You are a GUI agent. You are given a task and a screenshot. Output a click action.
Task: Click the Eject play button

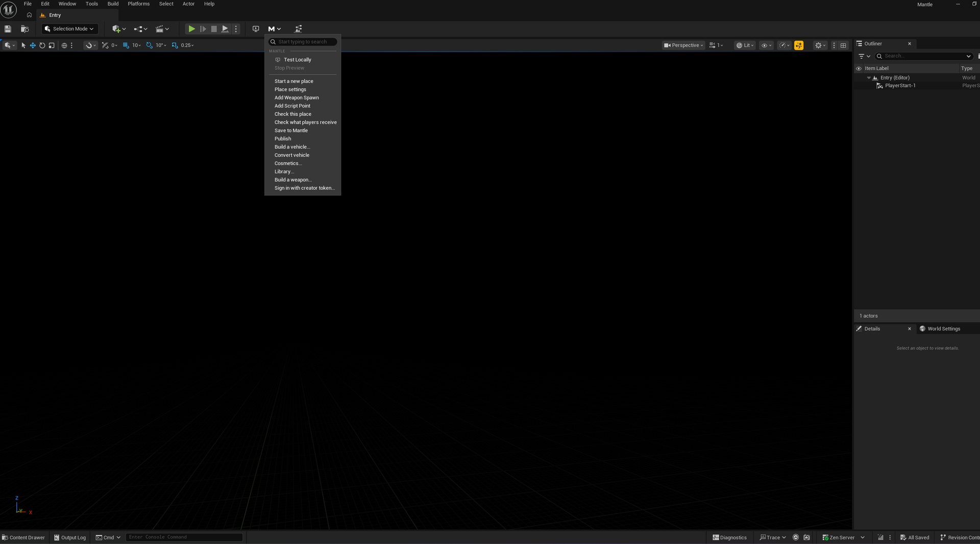(225, 29)
